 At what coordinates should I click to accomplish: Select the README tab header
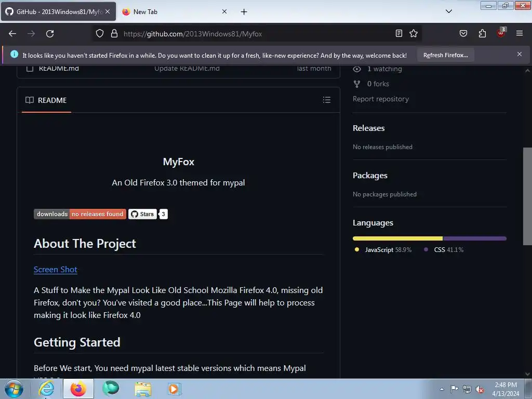click(46, 100)
